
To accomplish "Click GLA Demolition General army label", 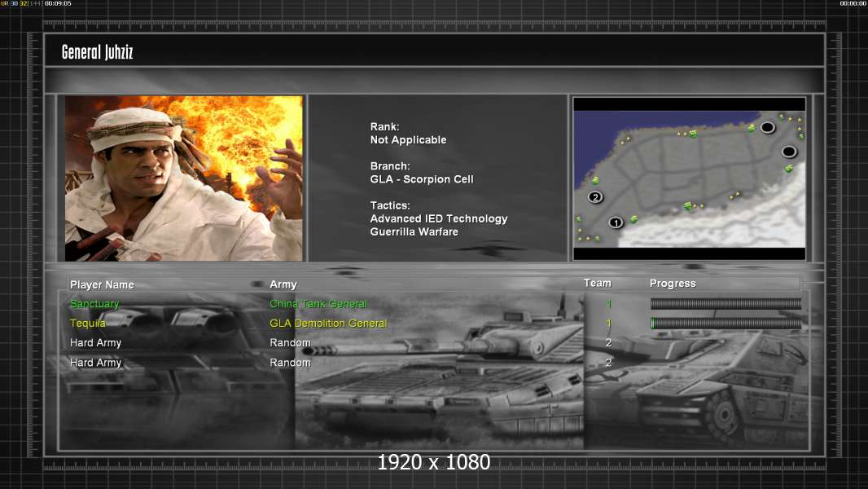I will click(x=328, y=324).
